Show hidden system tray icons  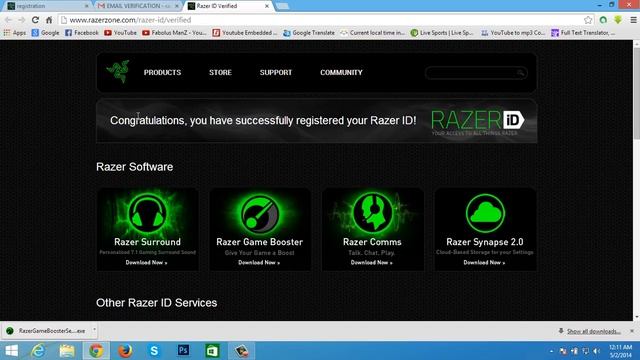pos(551,351)
